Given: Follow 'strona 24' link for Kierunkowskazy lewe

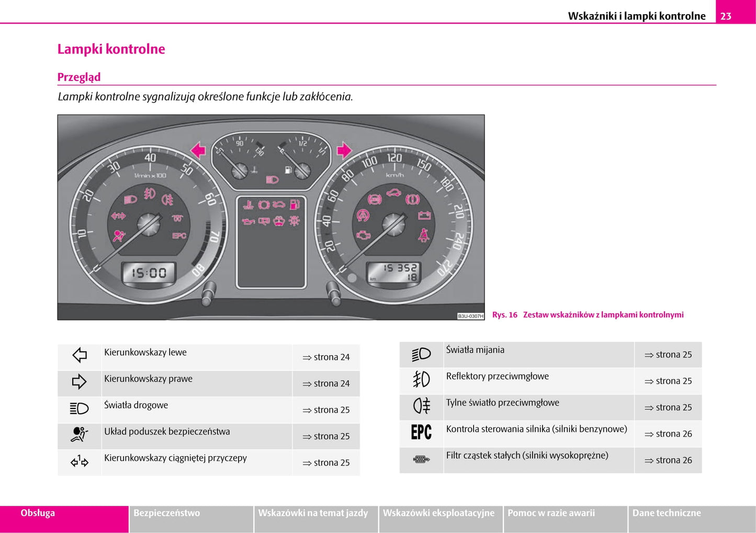Looking at the screenshot, I should pos(326,357).
